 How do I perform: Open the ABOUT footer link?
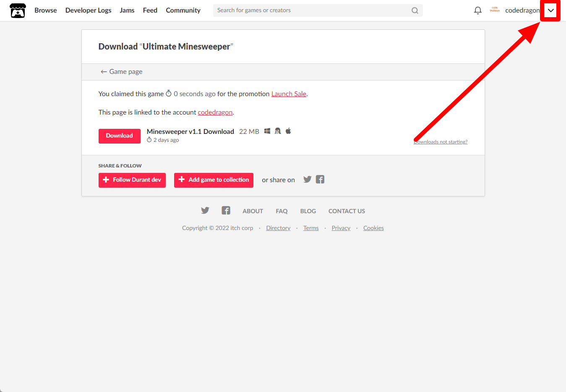point(253,211)
